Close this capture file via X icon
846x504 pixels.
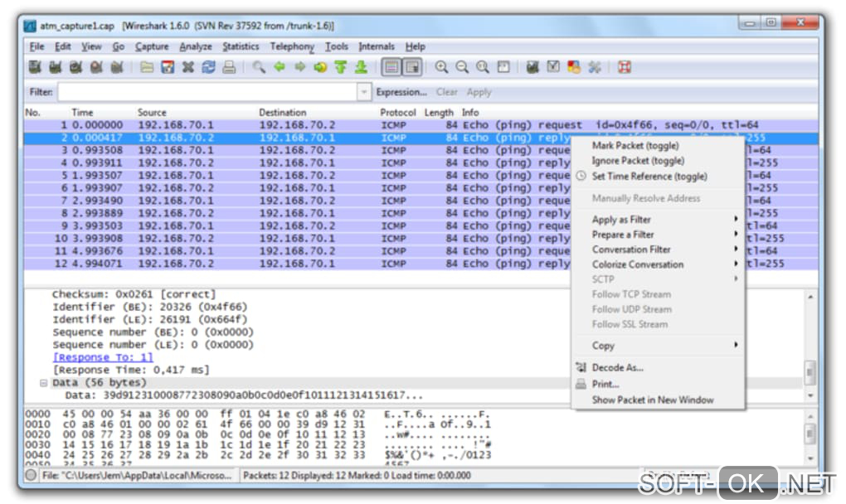click(187, 67)
